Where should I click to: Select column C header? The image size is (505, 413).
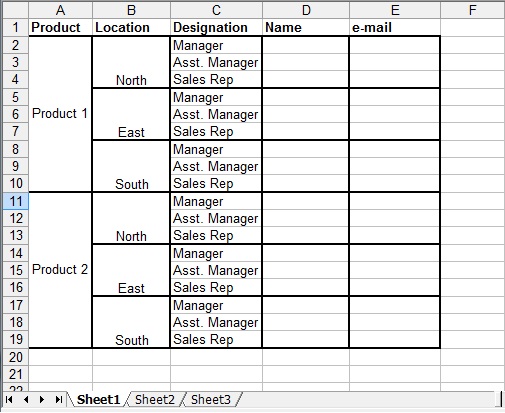click(216, 10)
